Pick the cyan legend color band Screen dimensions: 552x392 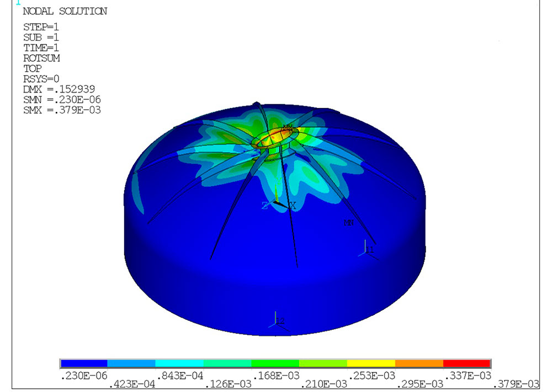(179, 363)
